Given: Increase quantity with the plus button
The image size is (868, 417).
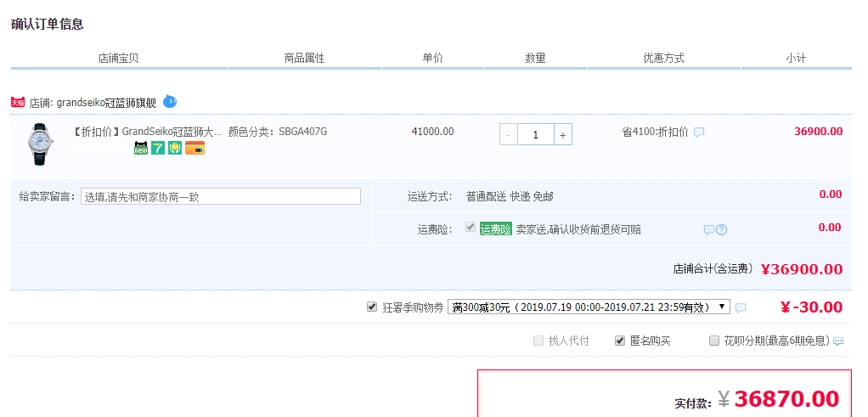Looking at the screenshot, I should 563,134.
